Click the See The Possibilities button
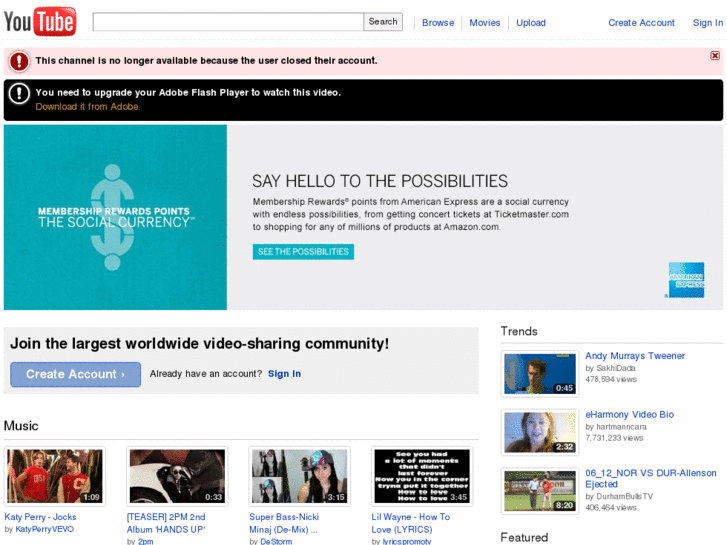This screenshot has height=545, width=727. [303, 252]
